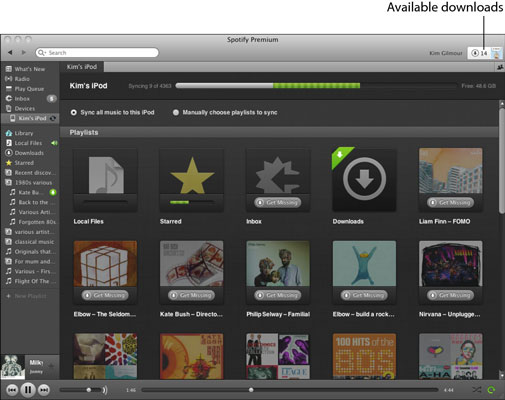505x400 pixels.
Task: Open the profile picture next to downloads
Action: [x=496, y=53]
